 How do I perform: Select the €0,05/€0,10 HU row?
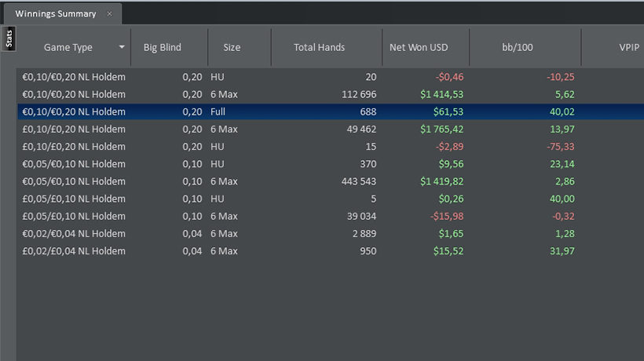(x=331, y=164)
